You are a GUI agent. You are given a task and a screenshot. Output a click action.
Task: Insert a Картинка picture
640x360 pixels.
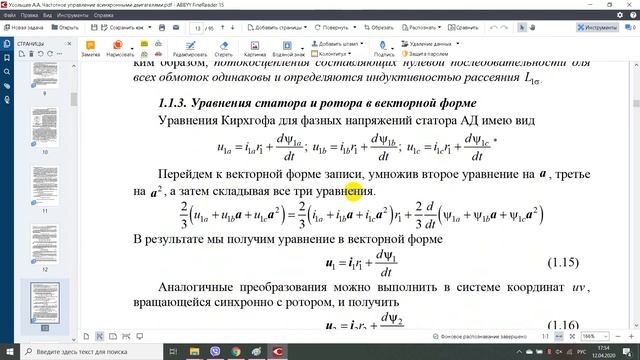[255, 49]
